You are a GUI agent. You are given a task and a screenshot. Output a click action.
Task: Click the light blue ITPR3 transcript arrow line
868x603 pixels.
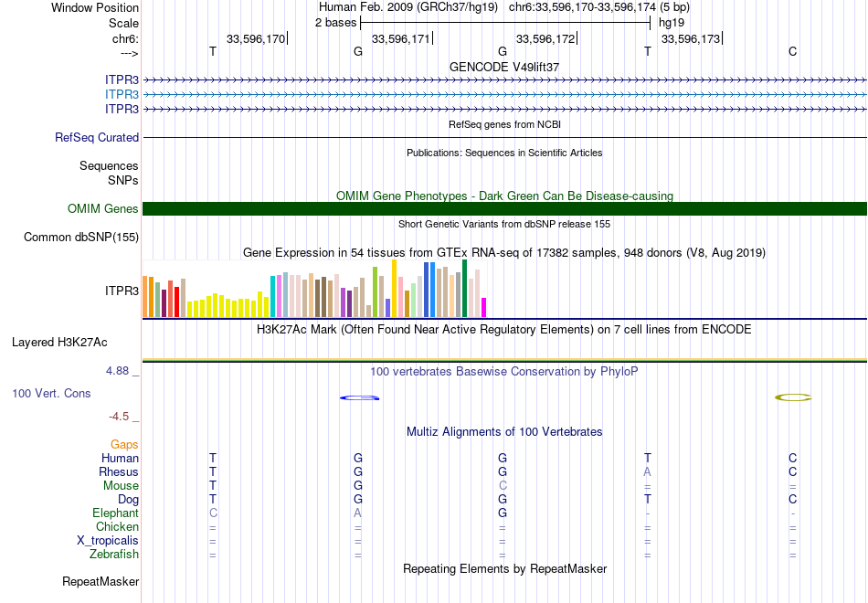click(x=505, y=95)
